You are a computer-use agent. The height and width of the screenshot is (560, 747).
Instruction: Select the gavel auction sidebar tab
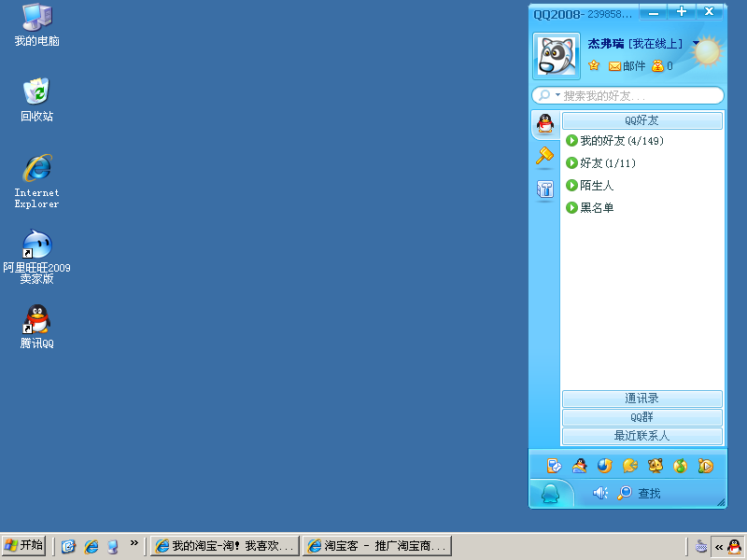pyautogui.click(x=545, y=156)
